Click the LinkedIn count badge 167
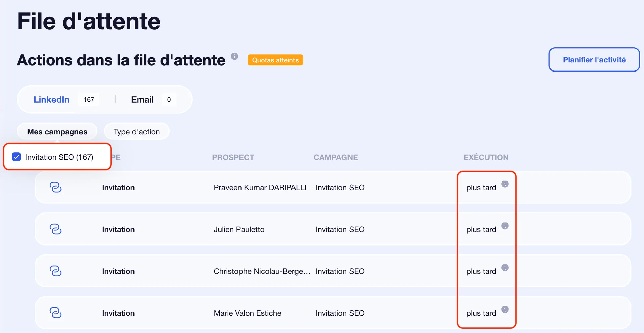 pos(89,100)
